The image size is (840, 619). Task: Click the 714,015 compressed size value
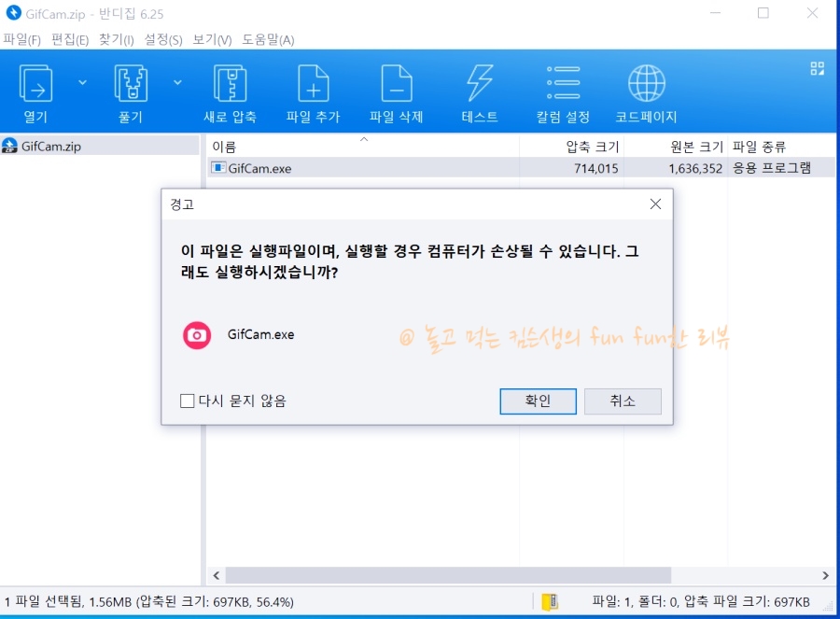pos(595,168)
